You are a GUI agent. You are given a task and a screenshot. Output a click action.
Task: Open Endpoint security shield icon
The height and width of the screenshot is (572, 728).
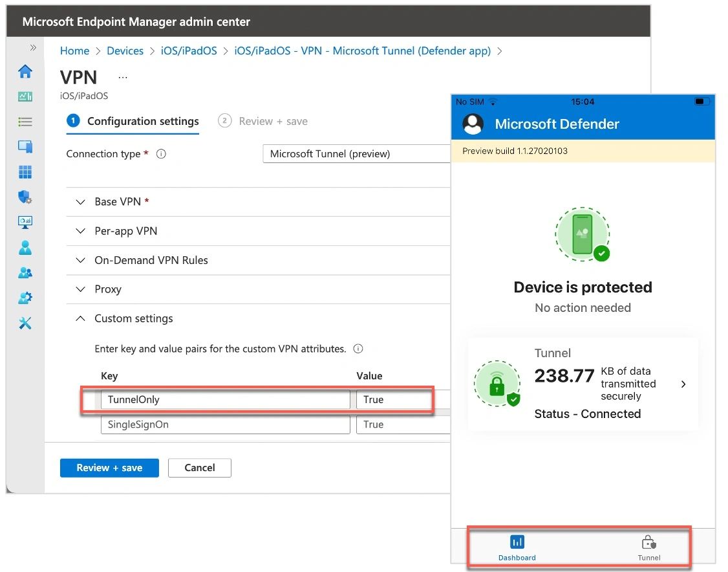[x=25, y=197]
